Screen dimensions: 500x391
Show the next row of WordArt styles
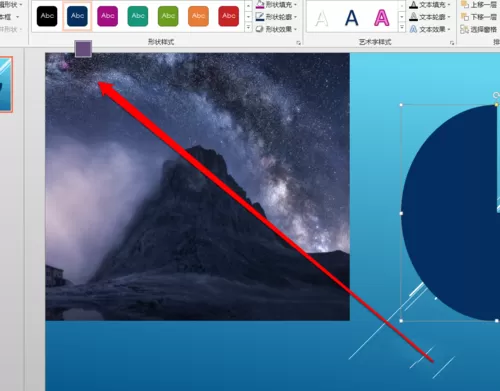(402, 17)
